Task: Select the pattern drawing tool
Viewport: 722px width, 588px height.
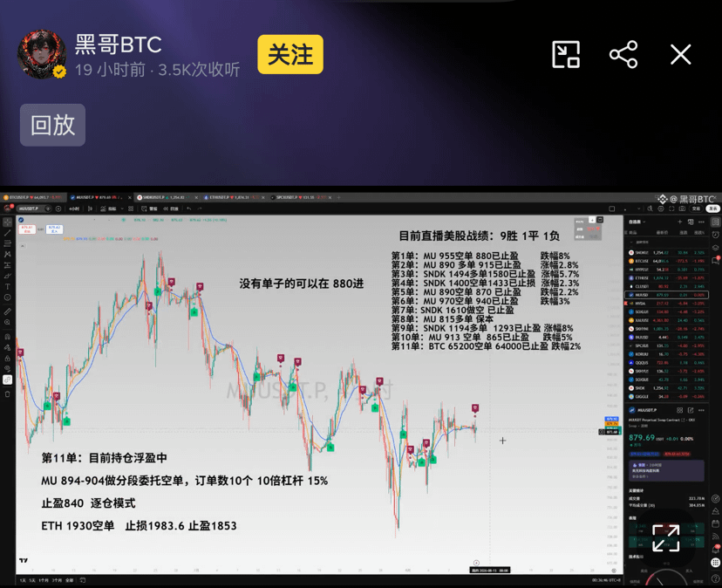Action: pyautogui.click(x=7, y=254)
